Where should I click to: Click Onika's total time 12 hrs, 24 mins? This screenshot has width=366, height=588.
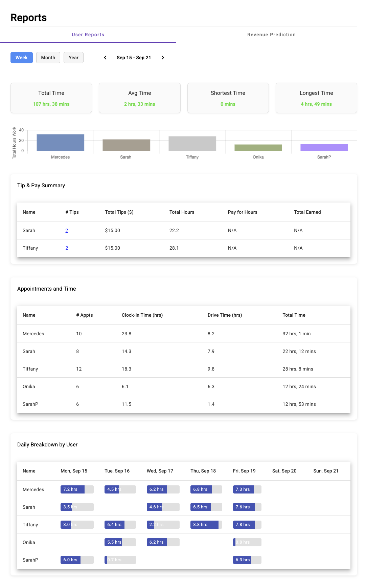click(299, 386)
